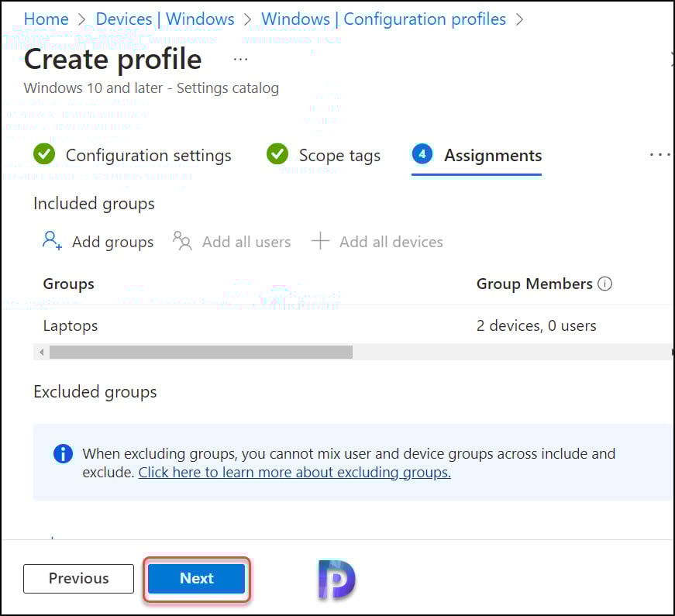The height and width of the screenshot is (616, 675).
Task: Click Add all users icon
Action: 182,241
